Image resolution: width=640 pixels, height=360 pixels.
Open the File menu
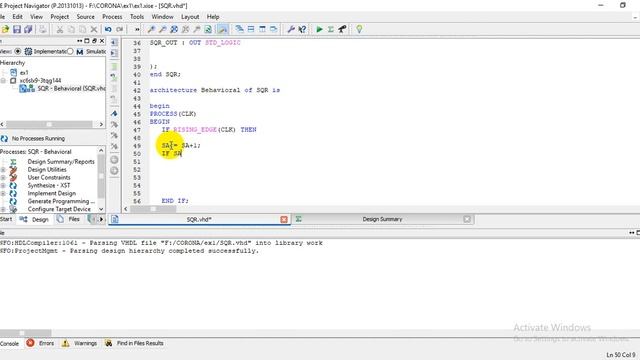coord(2,17)
